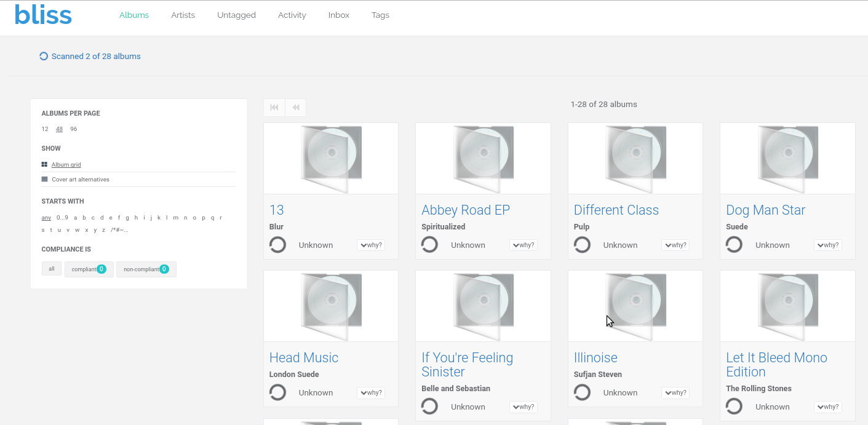This screenshot has height=425, width=868.
Task: Show all compliance albums
Action: point(52,269)
